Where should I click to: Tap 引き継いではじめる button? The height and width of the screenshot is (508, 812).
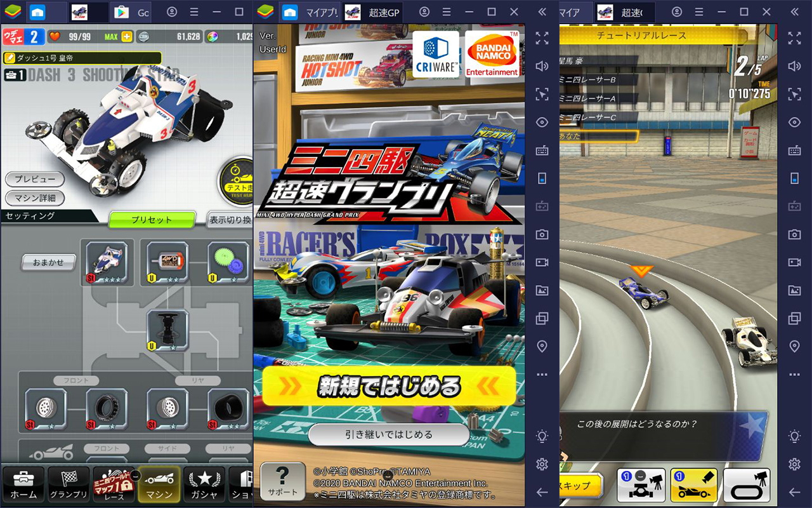tap(389, 435)
